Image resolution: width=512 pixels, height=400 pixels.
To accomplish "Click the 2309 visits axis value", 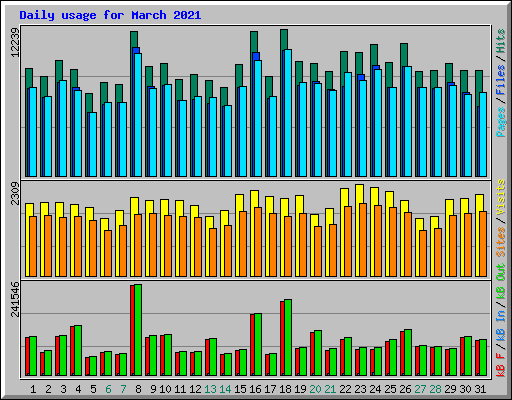I will (x=15, y=194).
